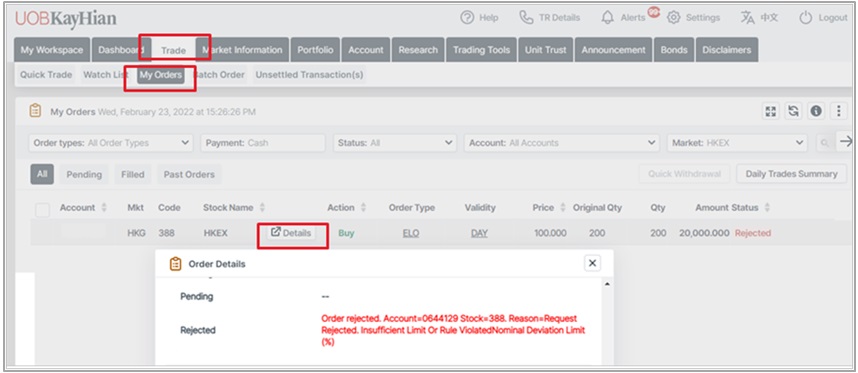Click the TR Details phone icon
858x373 pixels.
[x=526, y=18]
